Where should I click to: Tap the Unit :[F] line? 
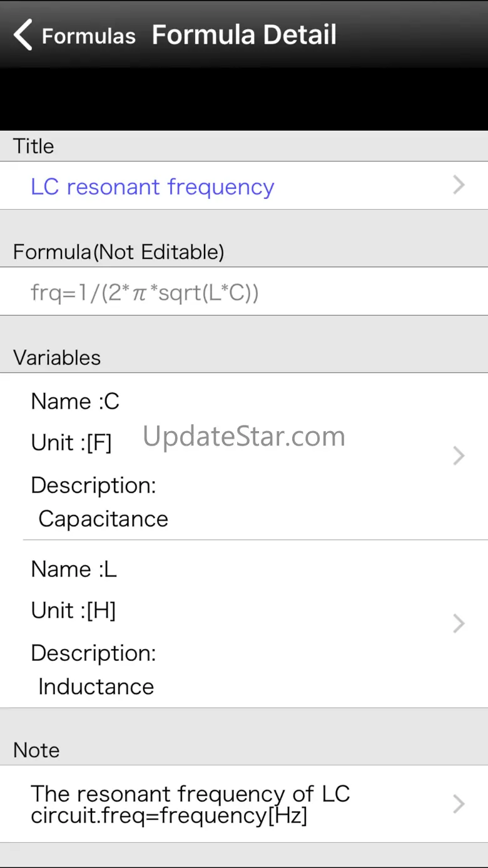tap(71, 442)
